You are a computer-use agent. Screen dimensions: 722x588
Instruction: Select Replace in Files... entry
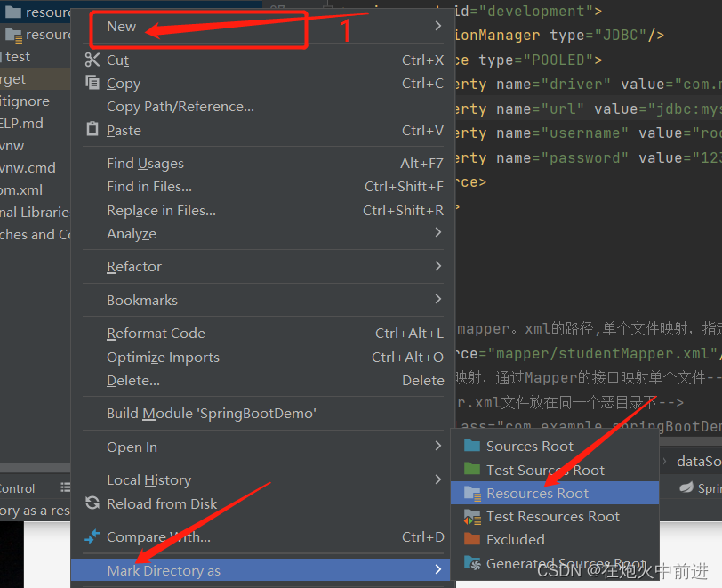click(263, 211)
